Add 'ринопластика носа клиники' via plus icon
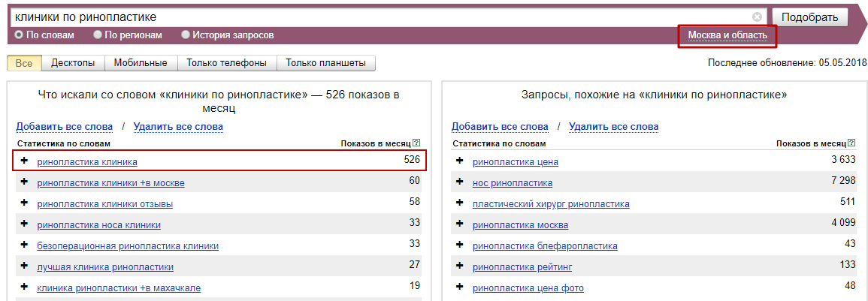 coord(24,224)
